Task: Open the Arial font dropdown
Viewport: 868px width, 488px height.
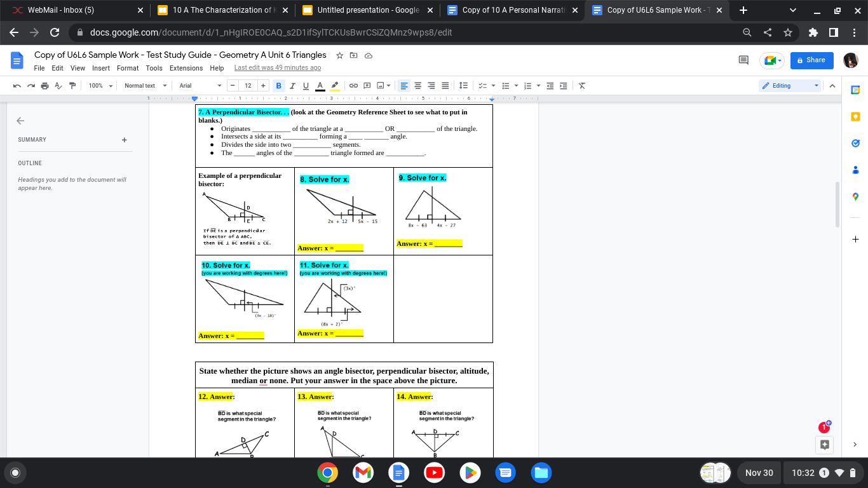Action: pos(200,86)
